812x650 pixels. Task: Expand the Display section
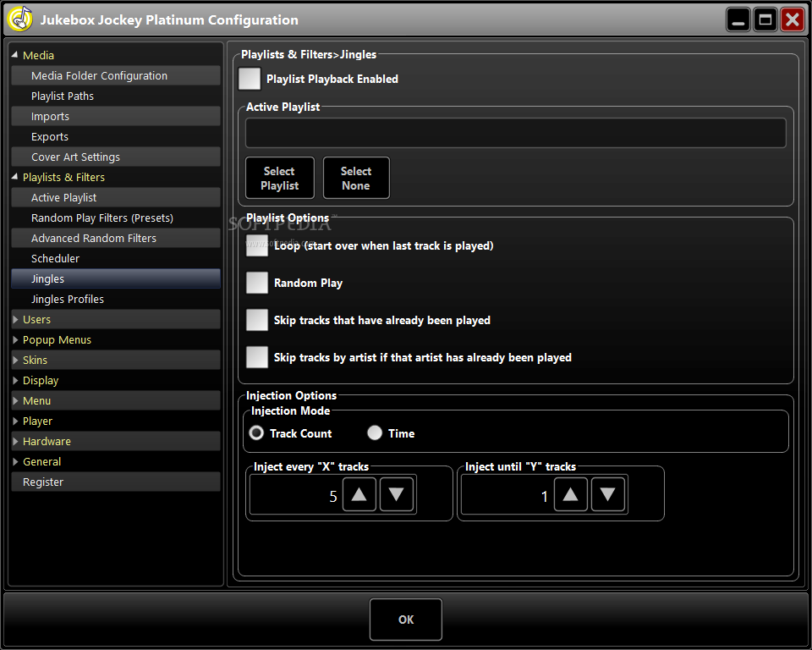15,380
